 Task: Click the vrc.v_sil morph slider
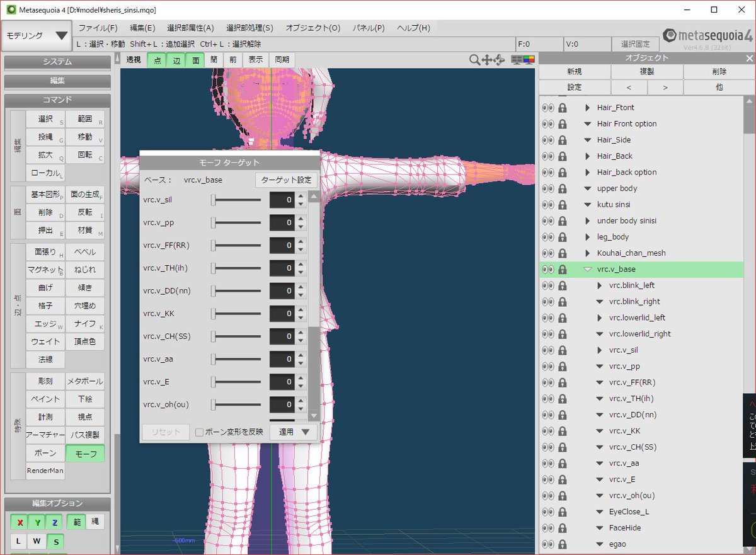coord(236,200)
